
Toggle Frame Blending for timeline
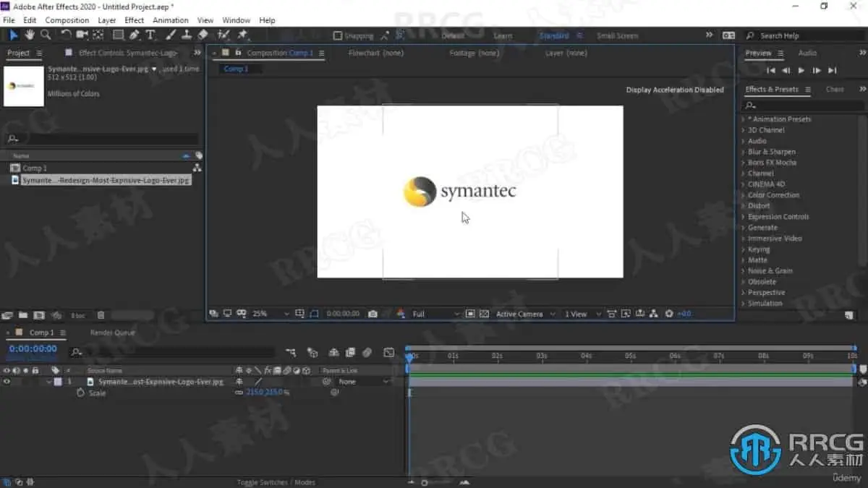350,352
